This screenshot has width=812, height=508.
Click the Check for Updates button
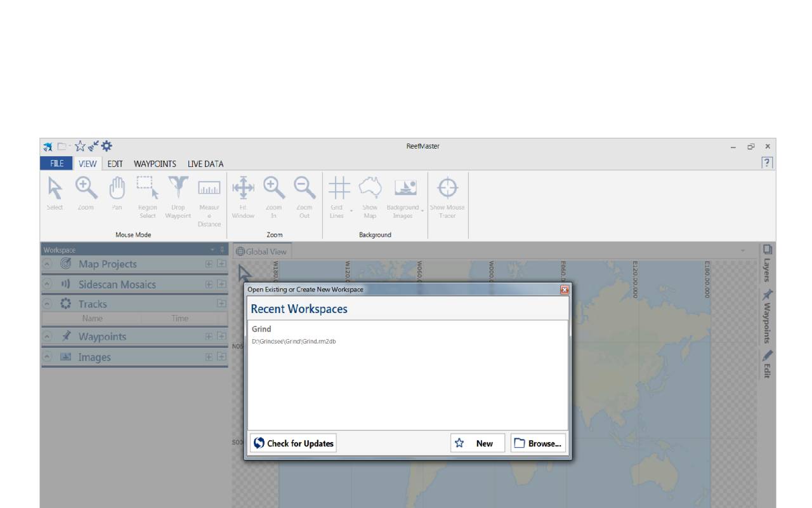pyautogui.click(x=293, y=444)
